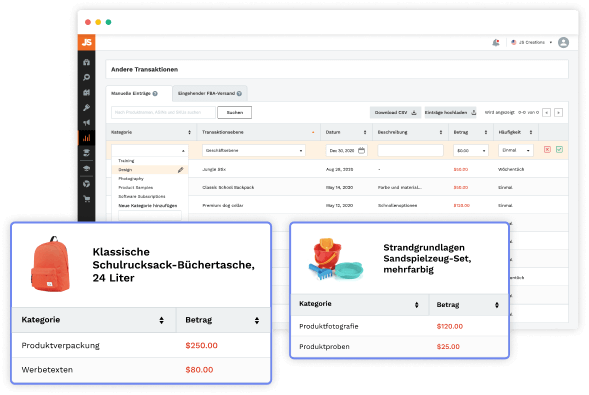Select Training category option
The width and height of the screenshot is (589, 395).
150,161
